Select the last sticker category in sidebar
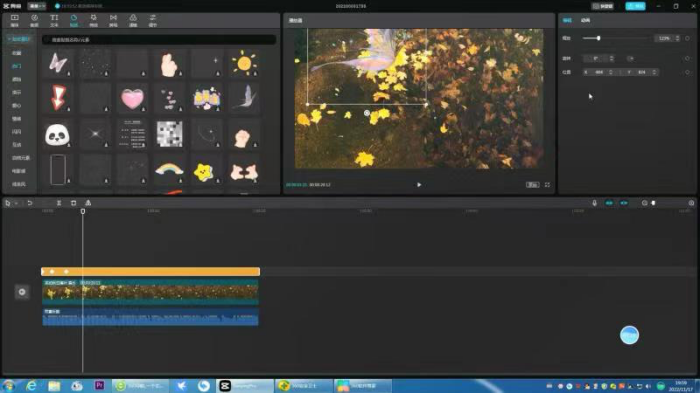The width and height of the screenshot is (700, 393). [x=18, y=184]
